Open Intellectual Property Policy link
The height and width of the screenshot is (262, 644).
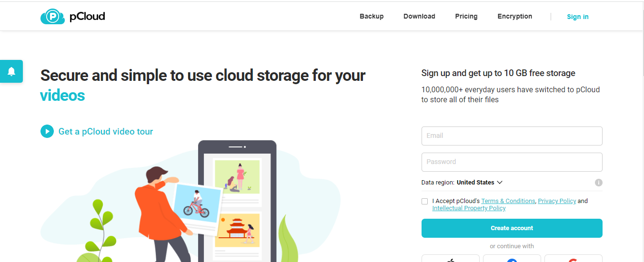point(469,208)
